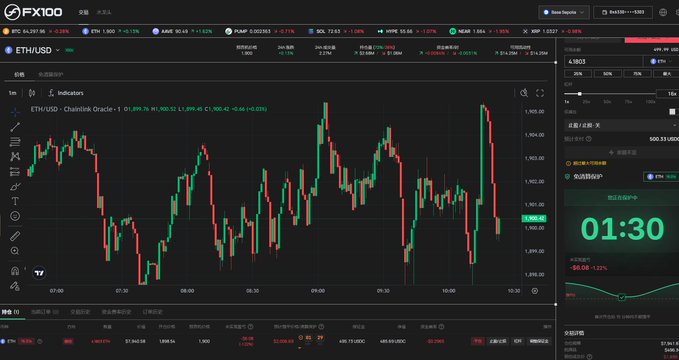Select the ruler measure tool
The image size is (679, 360).
tap(15, 236)
